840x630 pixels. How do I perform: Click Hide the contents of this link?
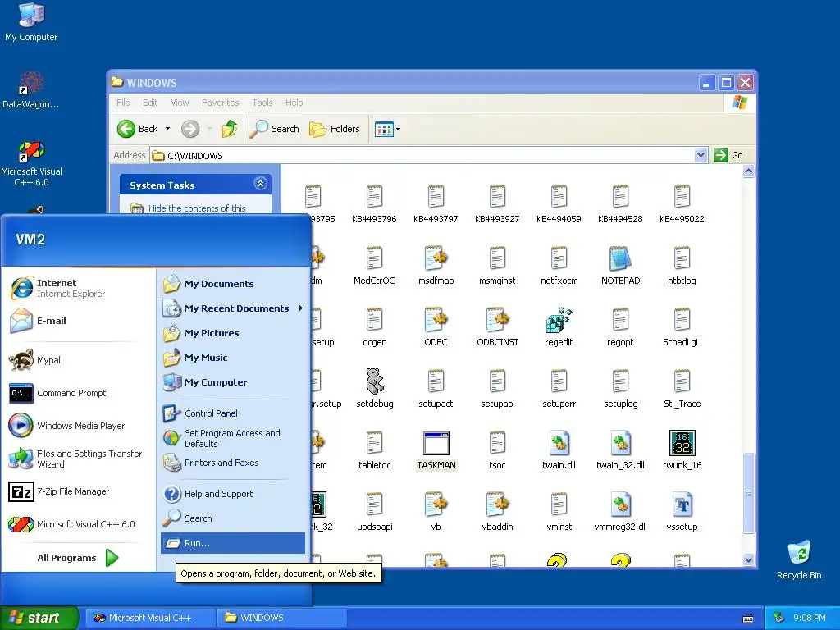tap(197, 208)
